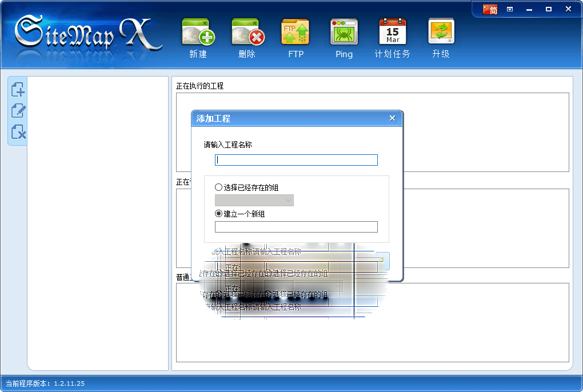
Task: Open the existing group dropdown list
Action: pos(255,200)
